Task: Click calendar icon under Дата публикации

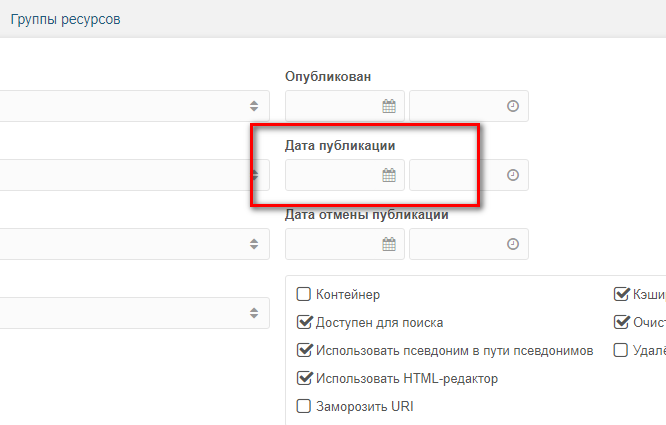Action: point(389,175)
